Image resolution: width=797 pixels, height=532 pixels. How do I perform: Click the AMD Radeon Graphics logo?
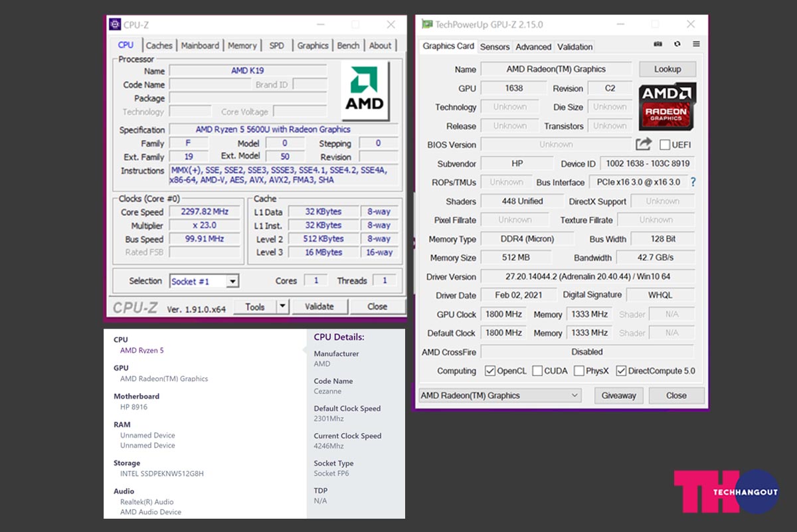point(667,106)
